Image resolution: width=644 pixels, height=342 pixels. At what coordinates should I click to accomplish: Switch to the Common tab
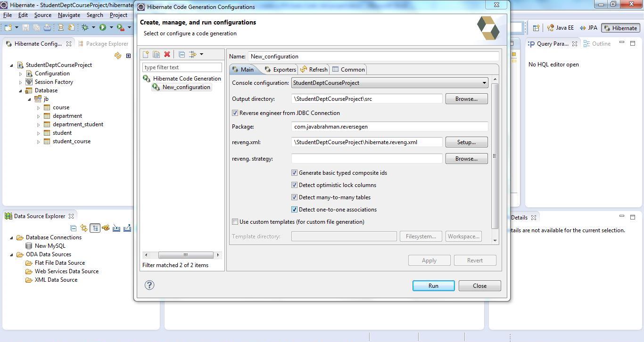click(x=348, y=70)
